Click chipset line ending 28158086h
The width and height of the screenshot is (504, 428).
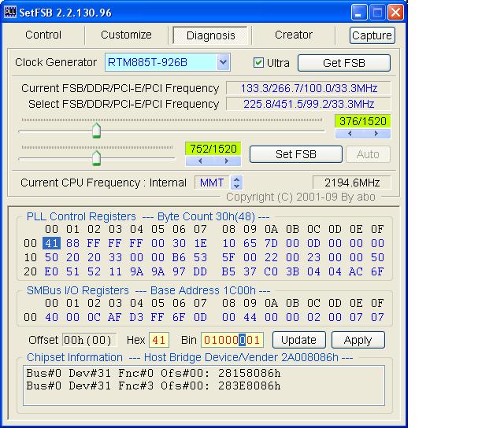154,373
